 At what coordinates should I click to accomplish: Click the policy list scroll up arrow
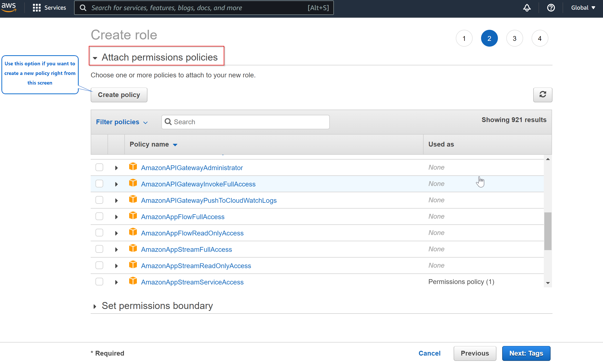(x=548, y=159)
